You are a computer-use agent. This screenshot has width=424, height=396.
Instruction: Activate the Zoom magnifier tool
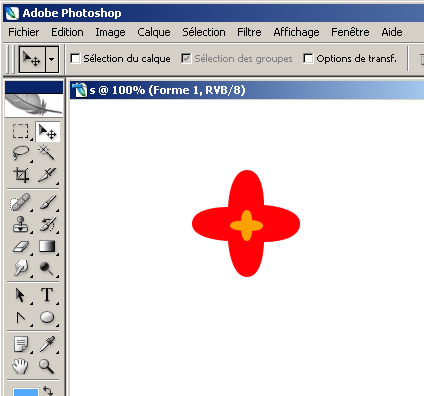(x=46, y=366)
